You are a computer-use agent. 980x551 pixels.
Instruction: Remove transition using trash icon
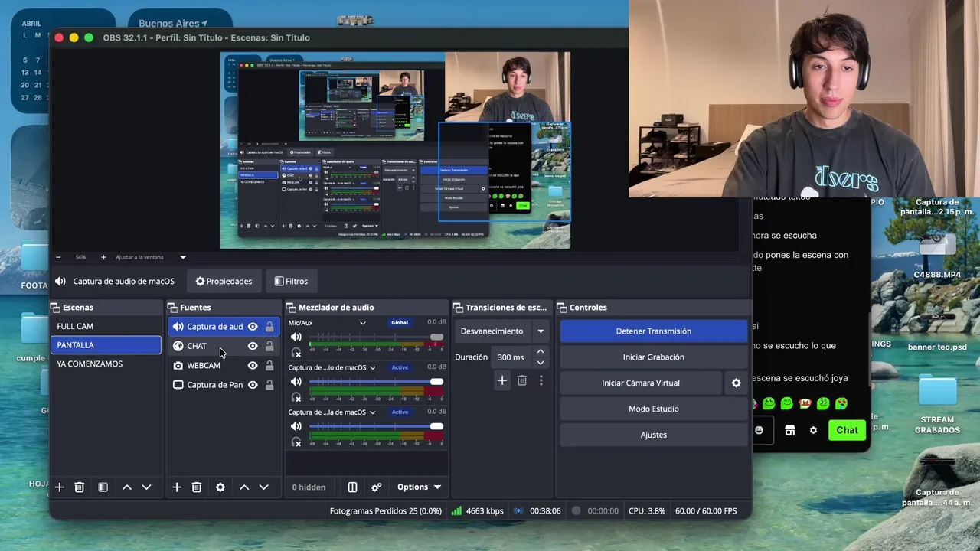pos(521,380)
